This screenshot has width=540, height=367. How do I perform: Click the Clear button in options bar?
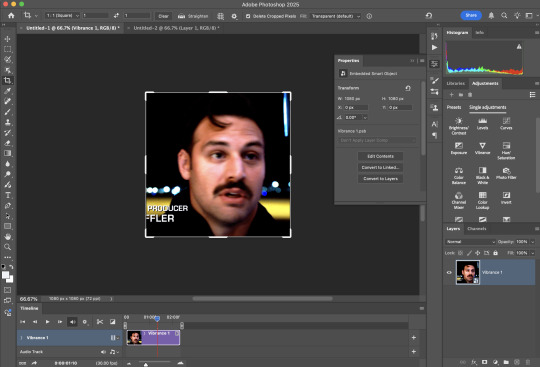[163, 16]
